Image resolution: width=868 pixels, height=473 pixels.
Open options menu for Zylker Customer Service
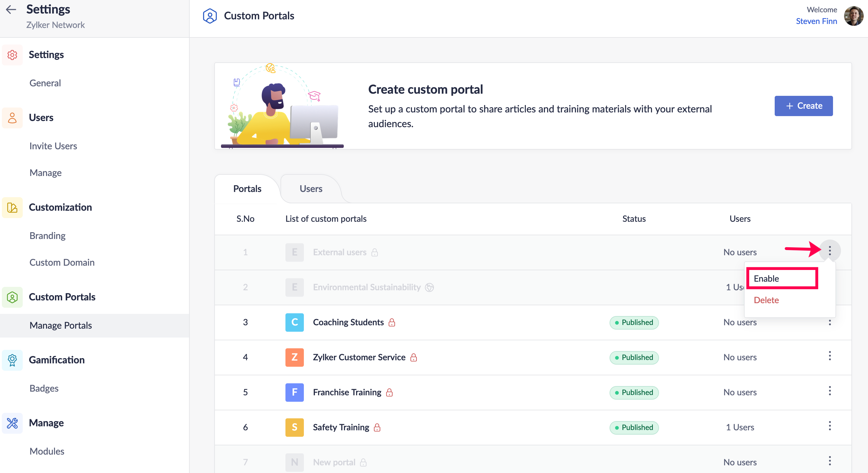click(x=830, y=356)
